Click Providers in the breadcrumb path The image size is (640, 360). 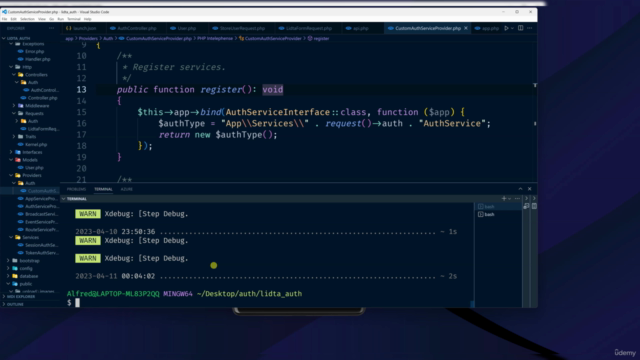(88, 38)
